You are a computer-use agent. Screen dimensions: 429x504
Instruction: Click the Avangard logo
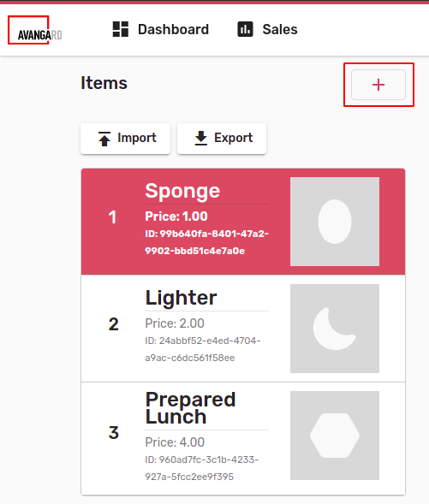pyautogui.click(x=35, y=30)
